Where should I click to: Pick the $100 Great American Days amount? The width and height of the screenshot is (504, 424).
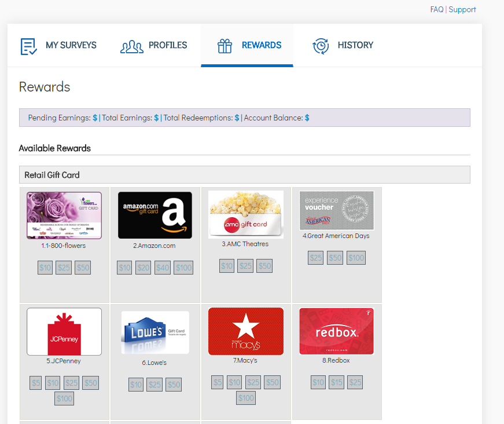(356, 258)
